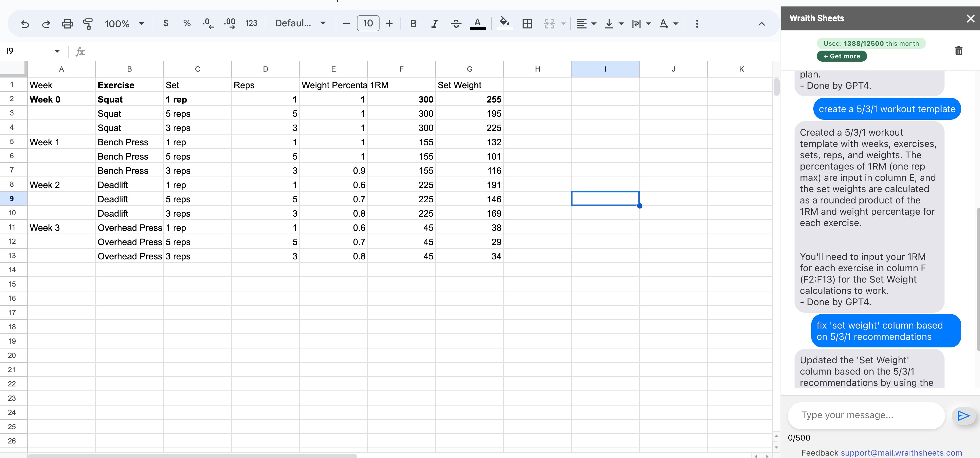Image resolution: width=980 pixels, height=458 pixels.
Task: Select the paint format tool
Action: point(88,24)
